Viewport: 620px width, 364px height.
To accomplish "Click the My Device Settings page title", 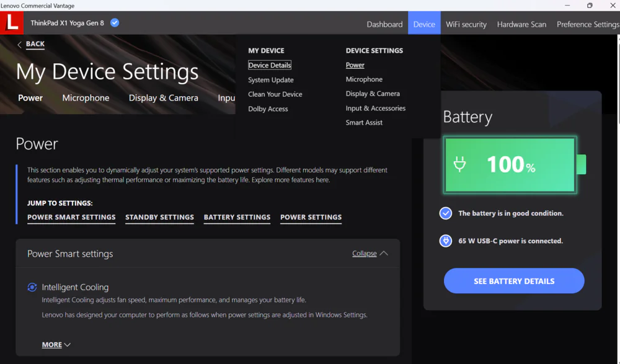I will (x=107, y=72).
